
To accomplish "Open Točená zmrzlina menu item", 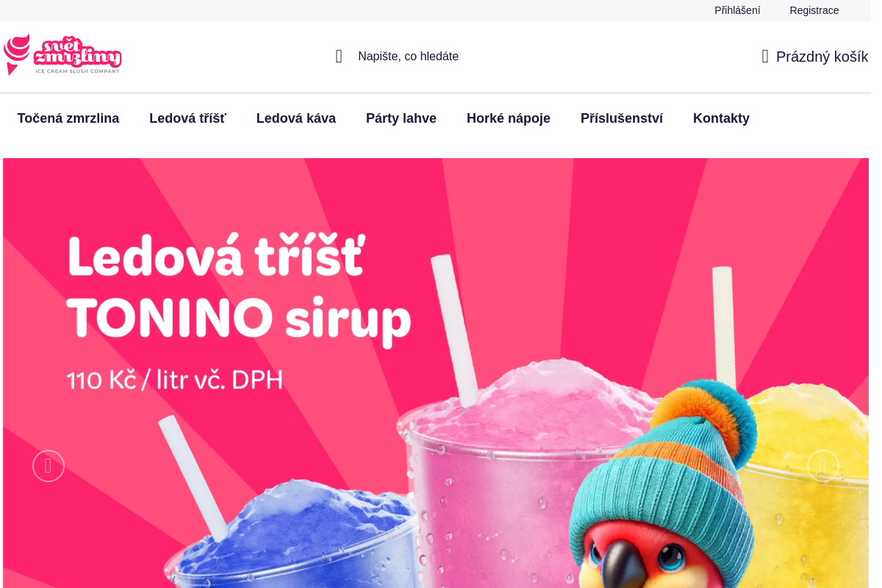I will click(x=68, y=118).
